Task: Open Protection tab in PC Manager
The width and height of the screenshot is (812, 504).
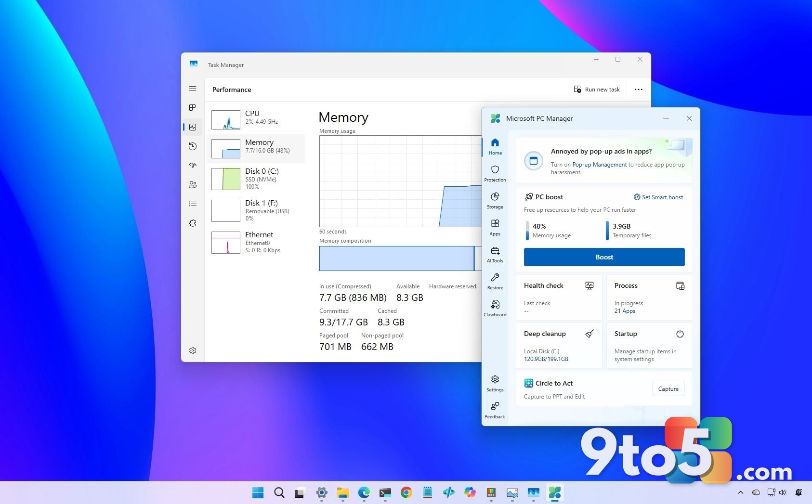Action: pos(495,173)
